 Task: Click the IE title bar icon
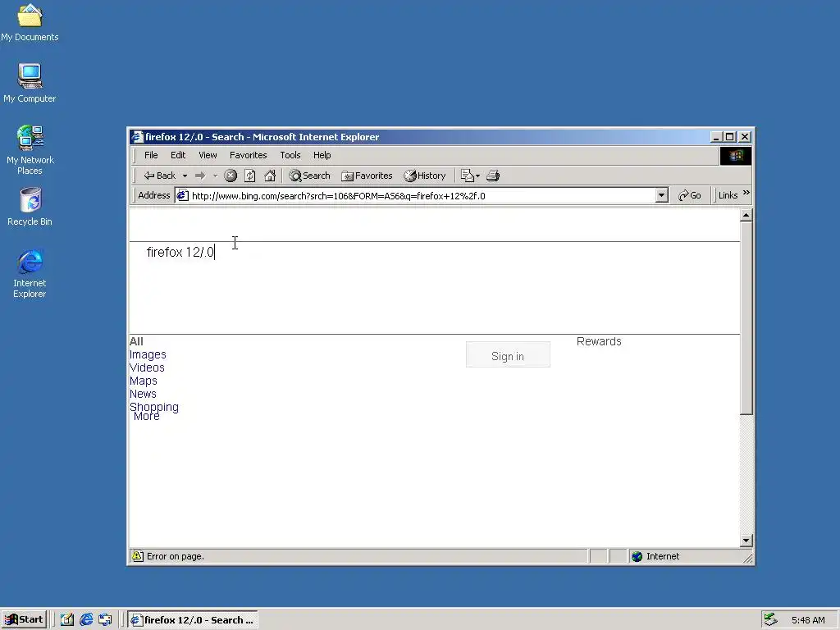tap(138, 137)
